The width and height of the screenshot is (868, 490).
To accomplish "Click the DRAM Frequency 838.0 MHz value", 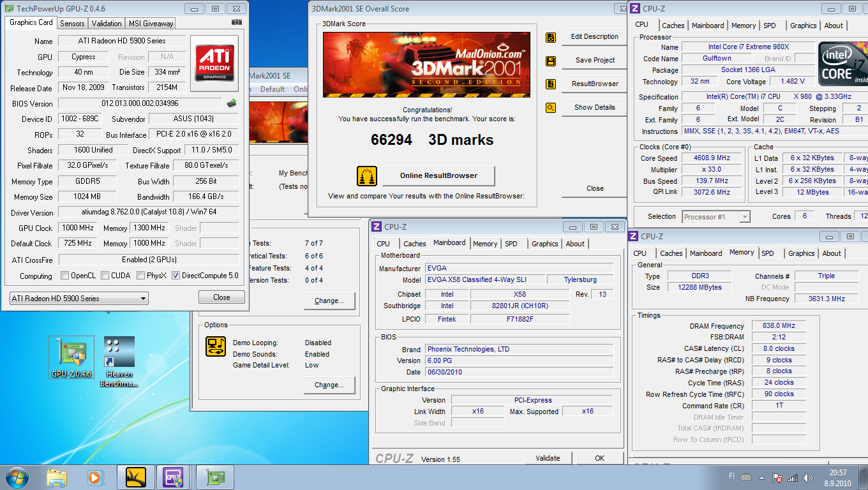I will (x=779, y=325).
